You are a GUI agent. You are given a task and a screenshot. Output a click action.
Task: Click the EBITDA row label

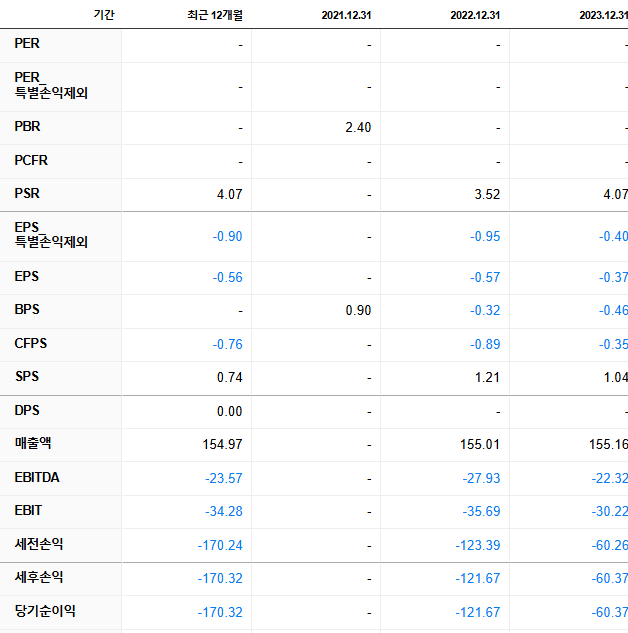(x=37, y=478)
